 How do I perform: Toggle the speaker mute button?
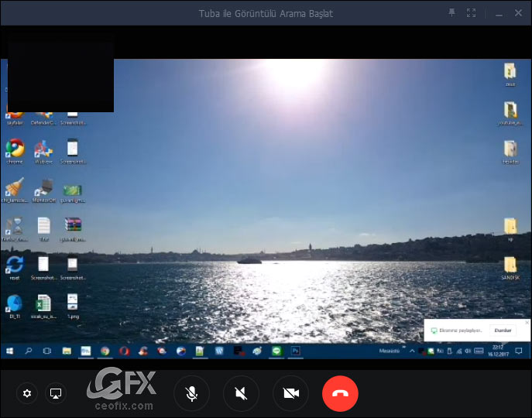coord(241,393)
